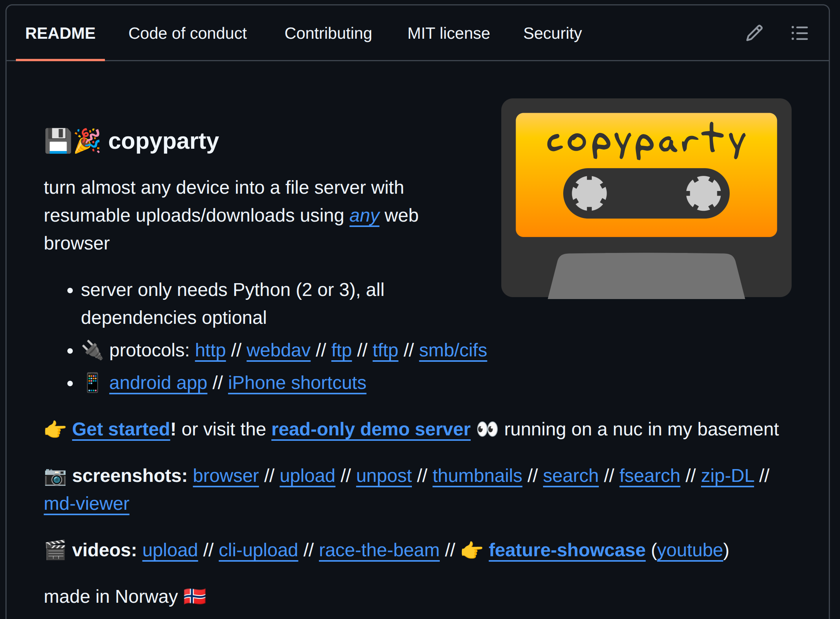Visit the read-only demo server link

pos(370,429)
